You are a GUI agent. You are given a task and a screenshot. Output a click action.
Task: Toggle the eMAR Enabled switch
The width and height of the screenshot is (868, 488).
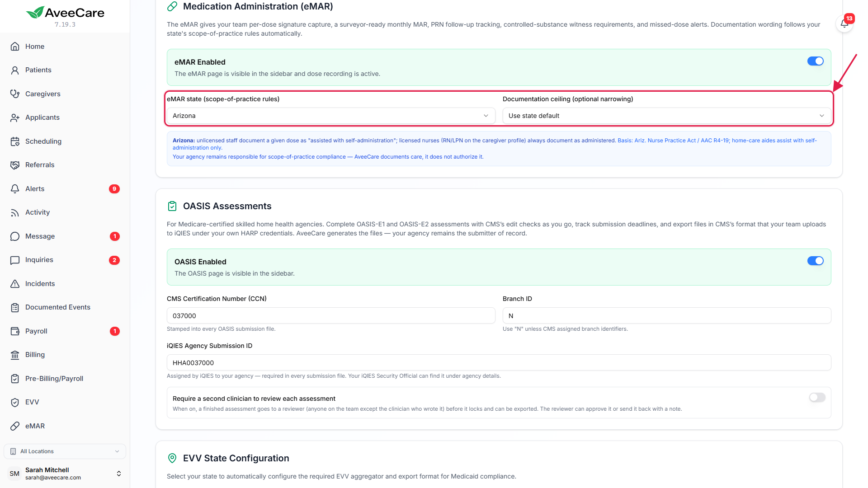(x=816, y=61)
